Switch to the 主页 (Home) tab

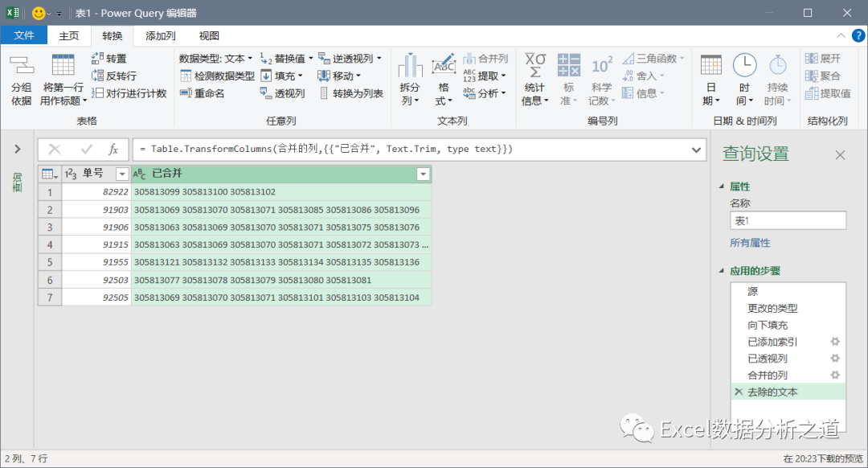(x=68, y=36)
